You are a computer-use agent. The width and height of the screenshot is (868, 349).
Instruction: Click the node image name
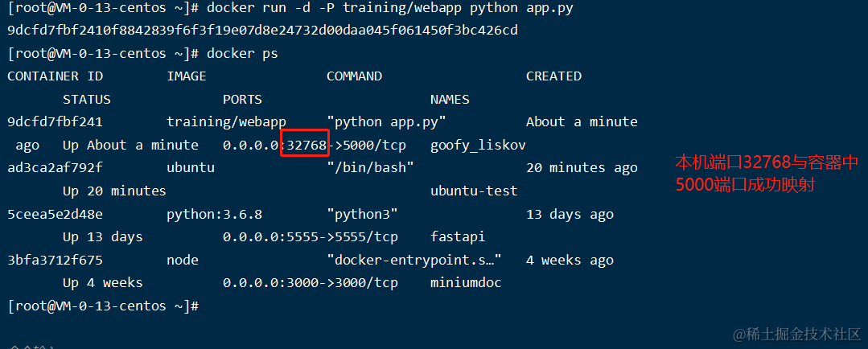(183, 260)
